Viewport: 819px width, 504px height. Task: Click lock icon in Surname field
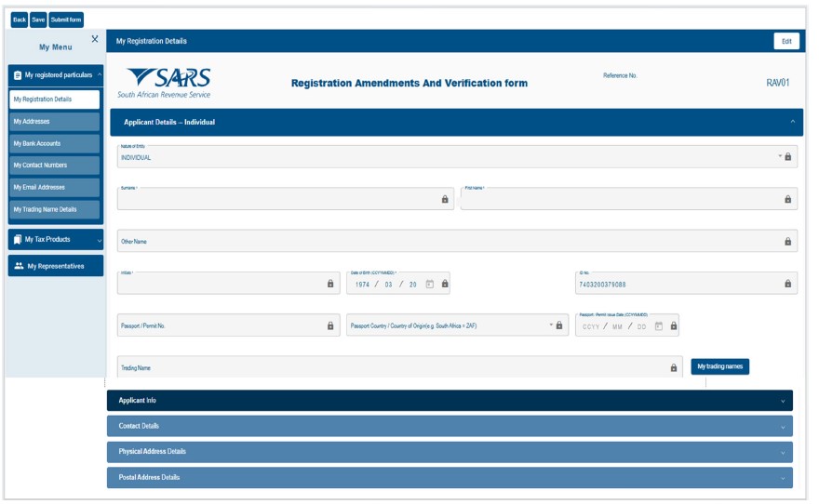tap(445, 199)
